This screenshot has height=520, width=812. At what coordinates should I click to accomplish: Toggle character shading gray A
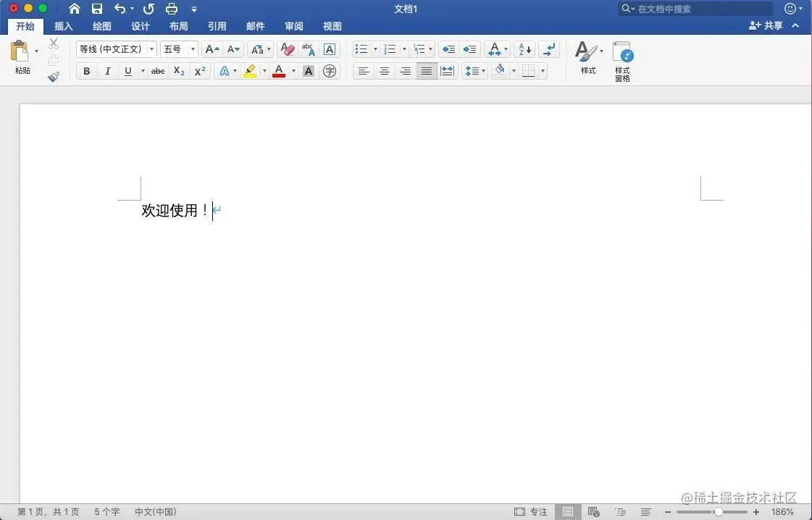point(308,71)
